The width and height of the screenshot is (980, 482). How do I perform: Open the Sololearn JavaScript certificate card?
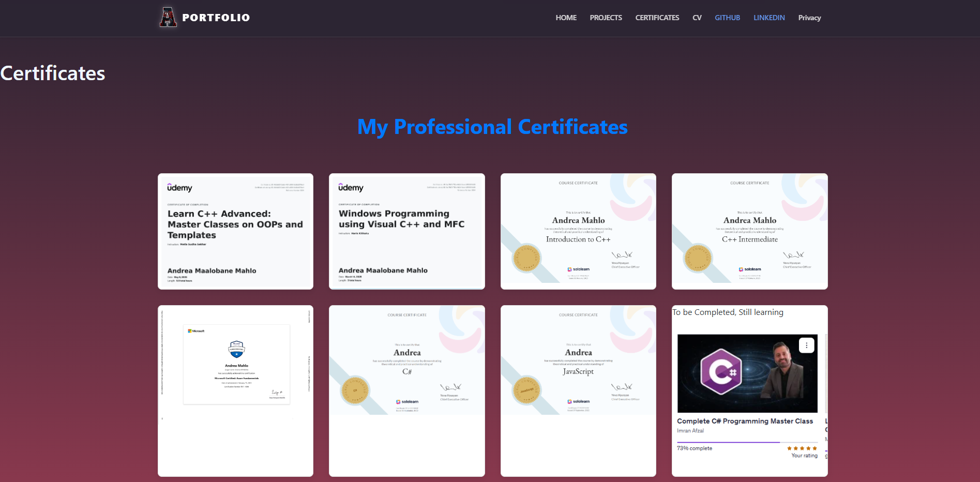(578, 390)
